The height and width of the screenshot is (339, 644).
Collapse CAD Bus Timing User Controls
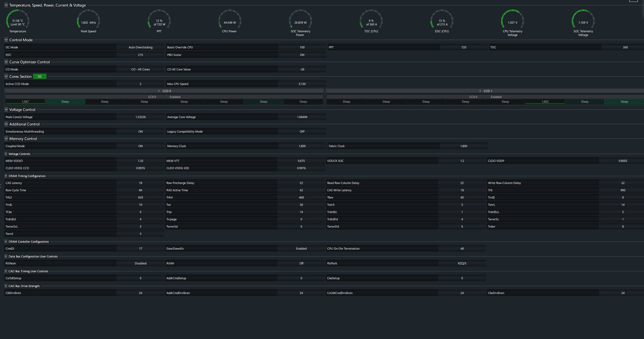[6, 271]
